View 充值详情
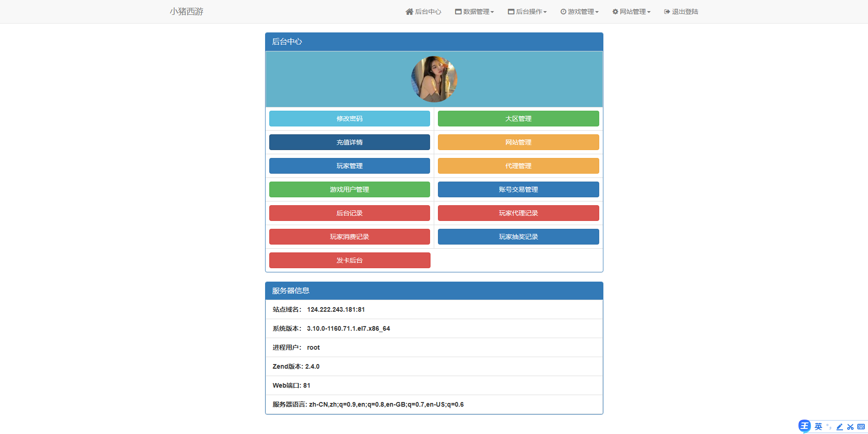The height and width of the screenshot is (434, 868). (349, 142)
